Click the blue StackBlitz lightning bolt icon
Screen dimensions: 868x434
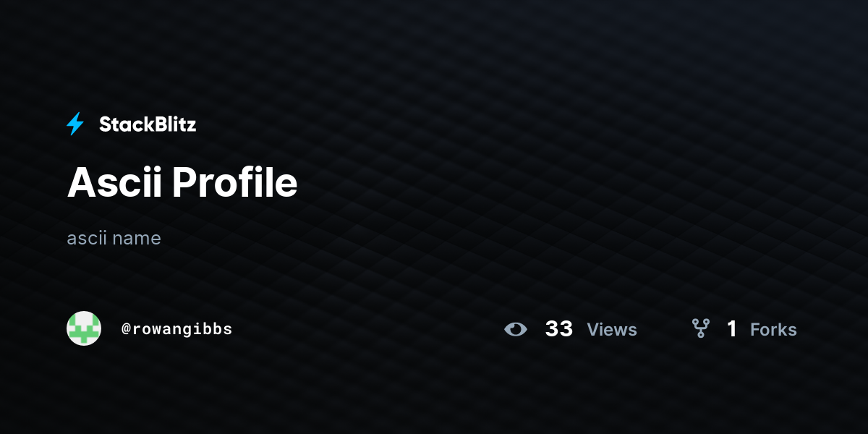point(75,124)
